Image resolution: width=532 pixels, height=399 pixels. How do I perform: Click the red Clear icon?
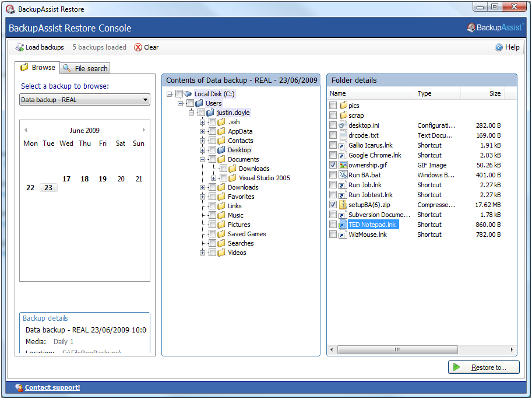tap(138, 47)
